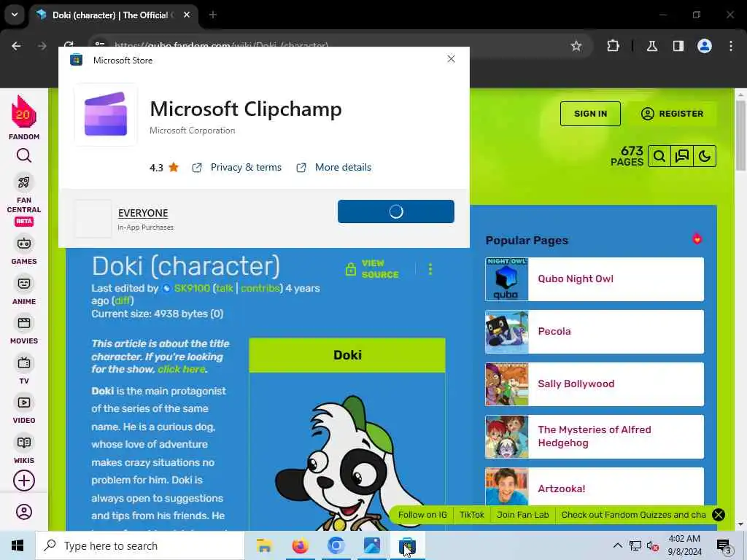Open the Fandom sidebar search icon
747x560 pixels.
pos(24,156)
